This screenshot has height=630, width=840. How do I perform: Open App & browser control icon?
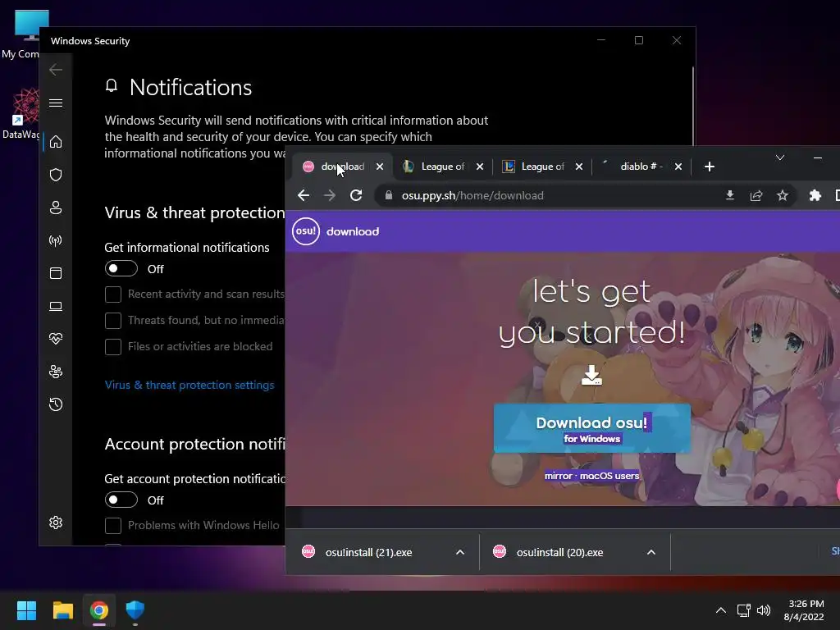56,273
